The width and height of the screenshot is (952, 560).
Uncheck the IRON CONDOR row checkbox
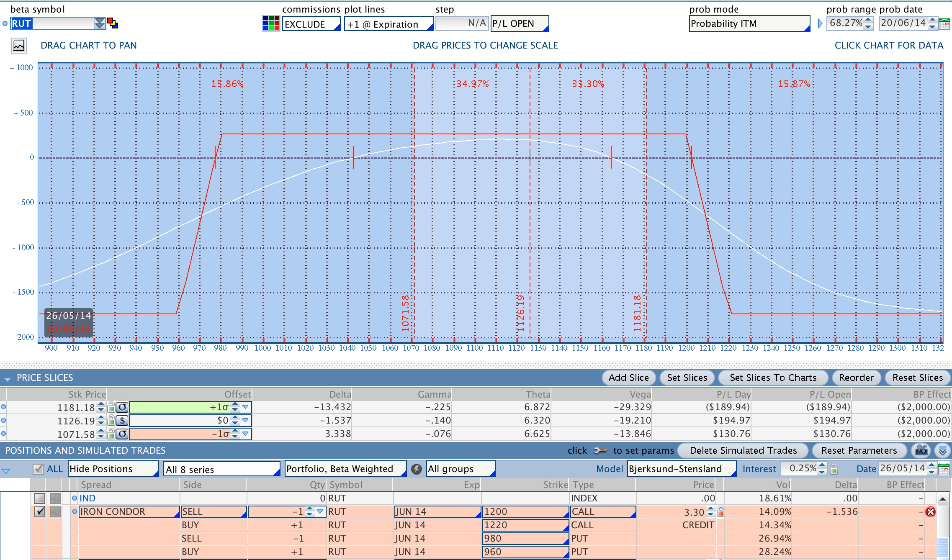(x=40, y=511)
